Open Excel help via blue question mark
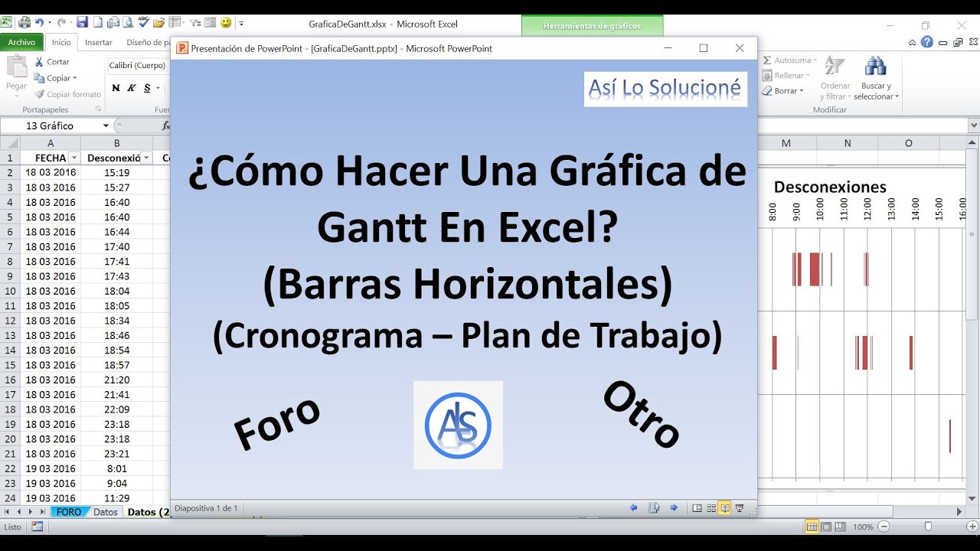 coord(927,42)
